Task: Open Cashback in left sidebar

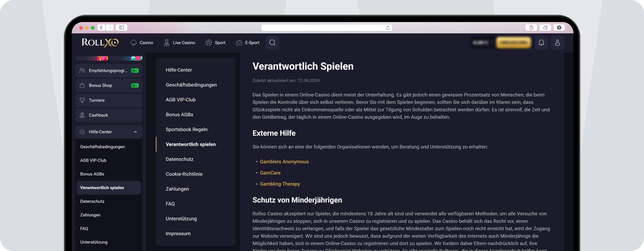Action: [x=109, y=115]
